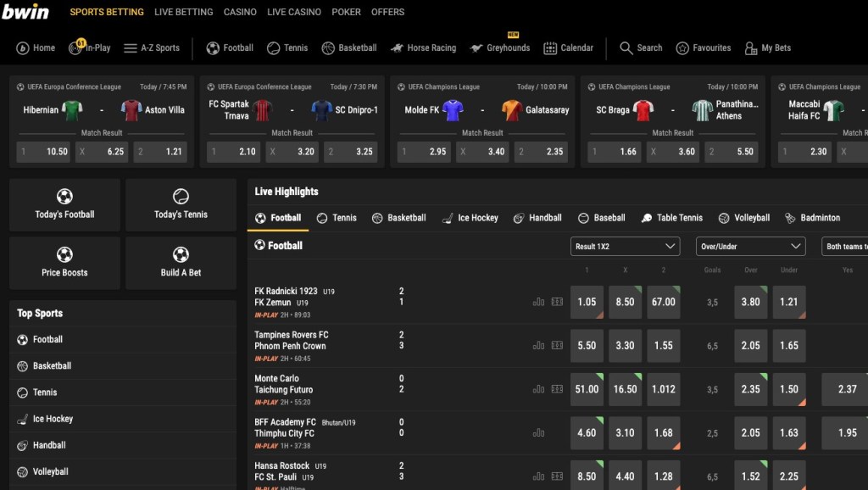The image size is (868, 490).
Task: Pick SC Braga win odds 1.66
Action: [x=615, y=152]
